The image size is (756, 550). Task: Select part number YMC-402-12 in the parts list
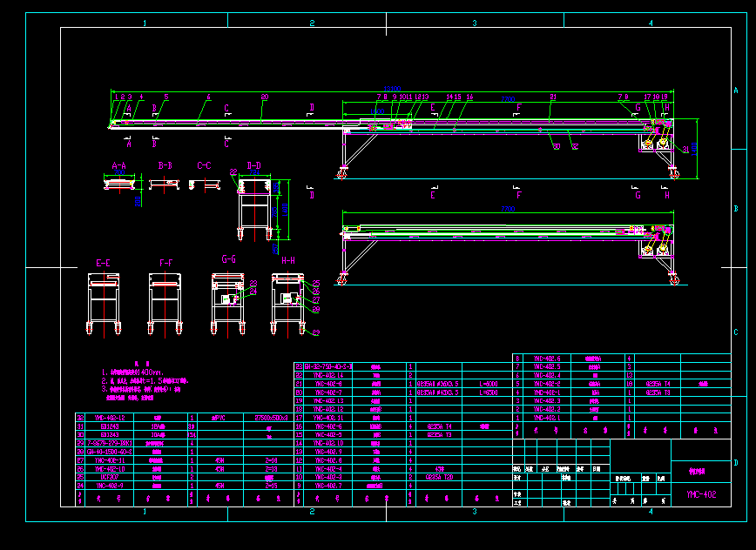pos(110,418)
